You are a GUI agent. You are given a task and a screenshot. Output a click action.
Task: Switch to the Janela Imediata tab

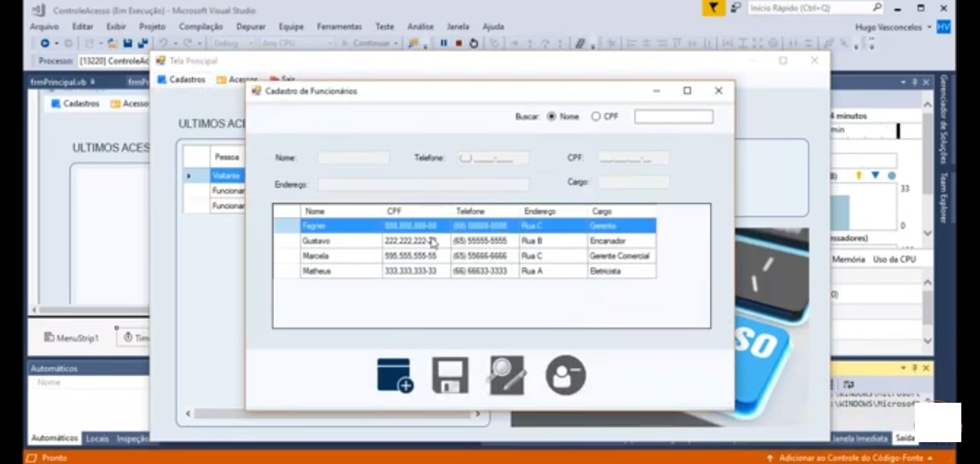pyautogui.click(x=859, y=438)
